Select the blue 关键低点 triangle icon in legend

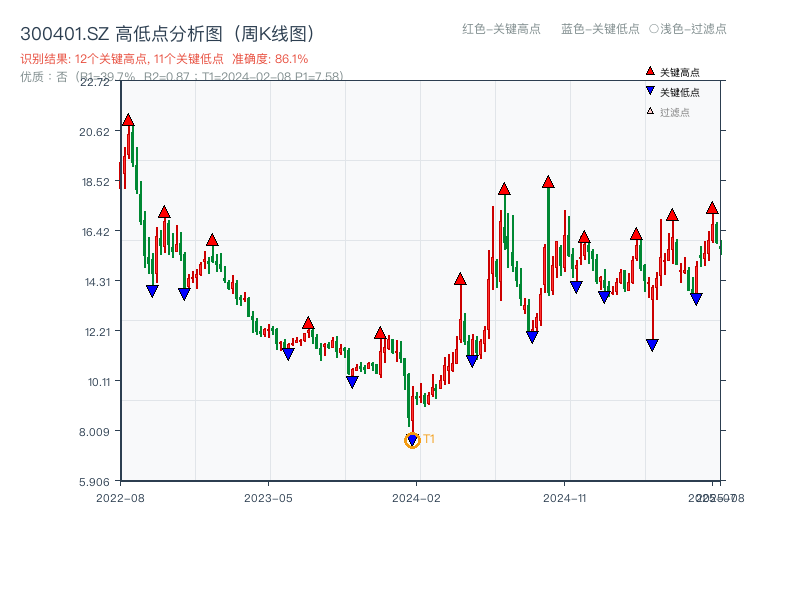pyautogui.click(x=649, y=90)
